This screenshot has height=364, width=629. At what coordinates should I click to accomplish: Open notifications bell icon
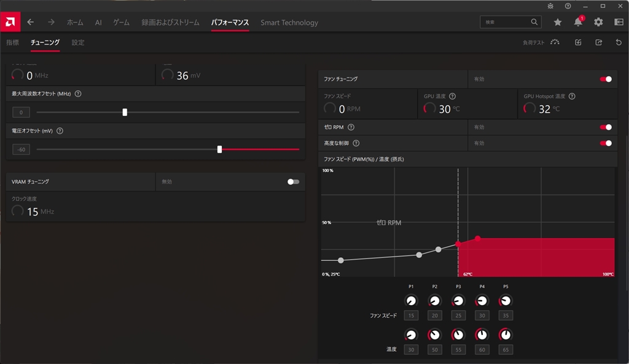click(578, 22)
